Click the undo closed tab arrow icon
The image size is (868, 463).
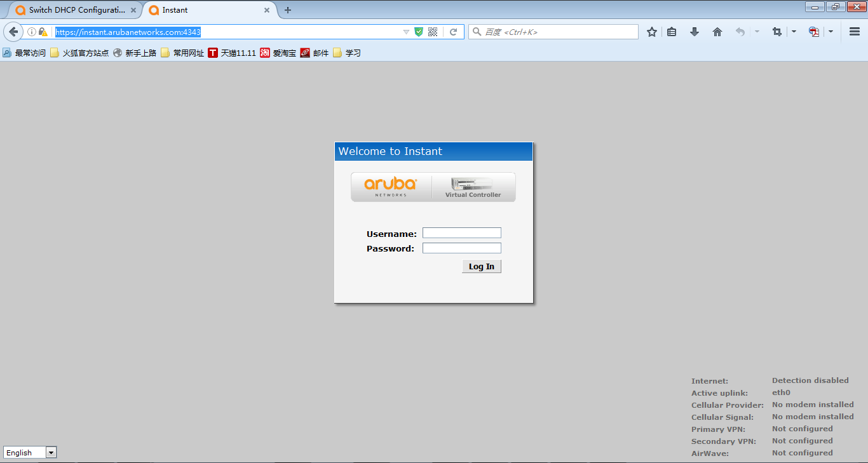pyautogui.click(x=740, y=32)
